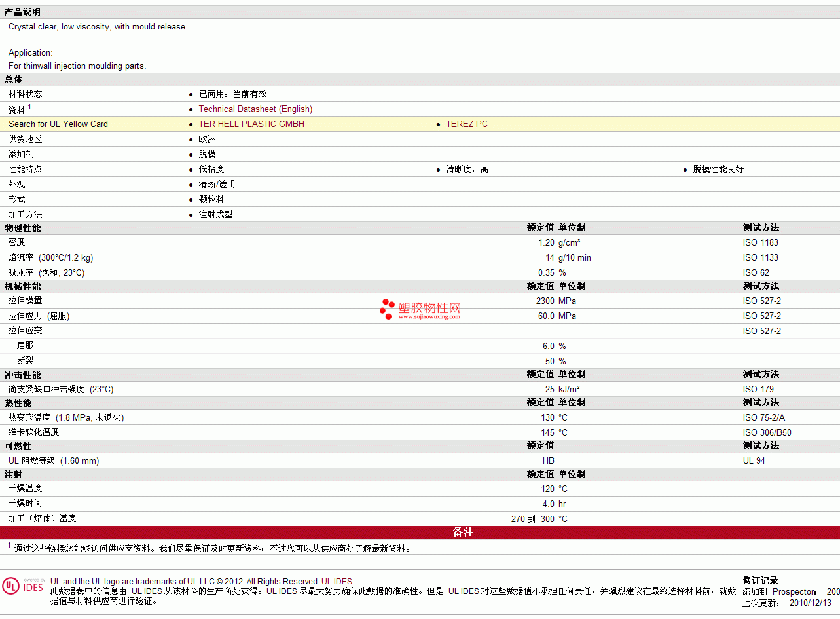Select the 简支梁缺口冲击强度 (23°C) row label
This screenshot has height=619, width=840.
(61, 390)
